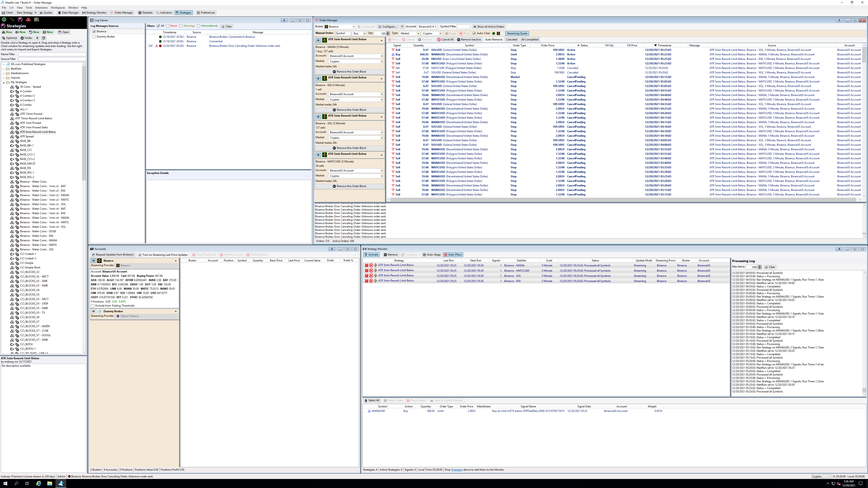Click Optimize strategy button
Image resolution: width=868 pixels, height=488 pixels.
tap(9, 38)
